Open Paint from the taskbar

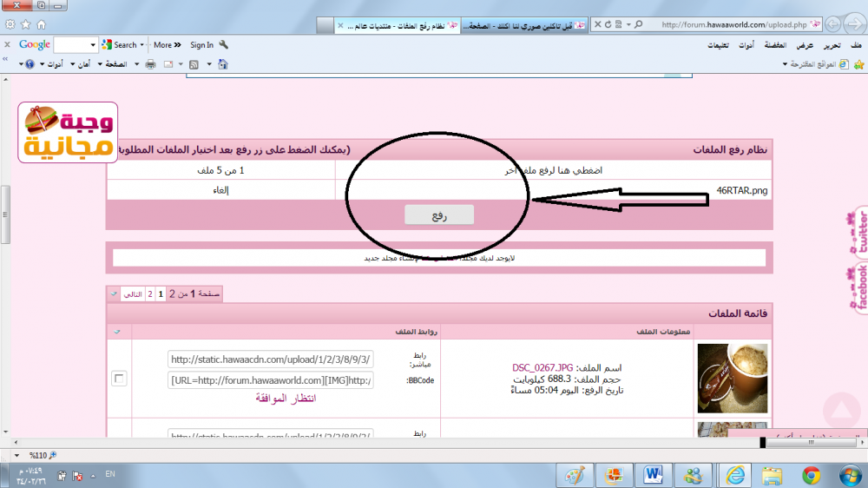point(575,475)
